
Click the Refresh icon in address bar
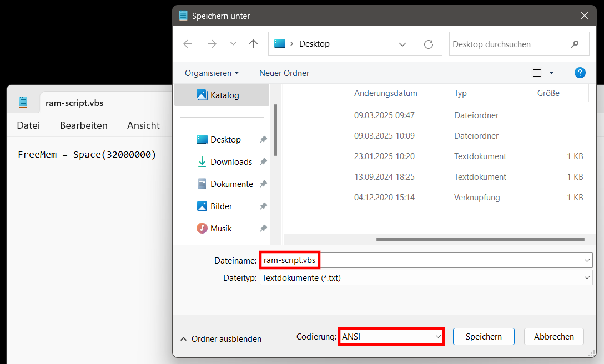coord(428,44)
